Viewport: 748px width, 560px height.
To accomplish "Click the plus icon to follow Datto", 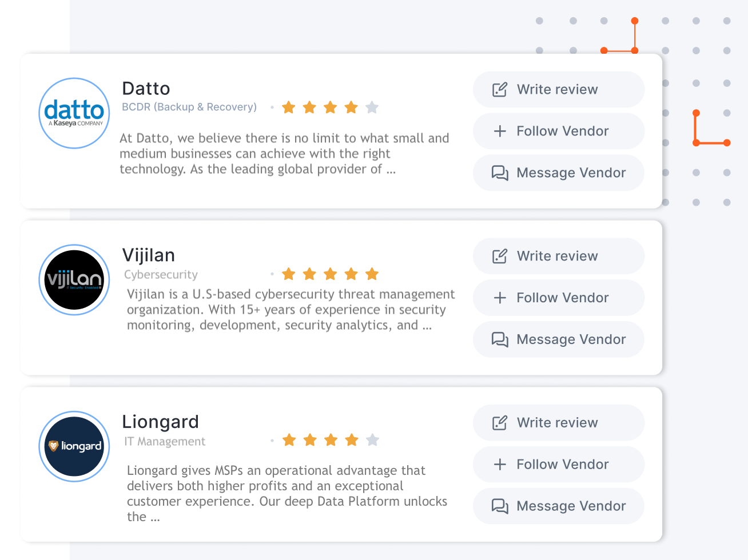I will pyautogui.click(x=500, y=131).
